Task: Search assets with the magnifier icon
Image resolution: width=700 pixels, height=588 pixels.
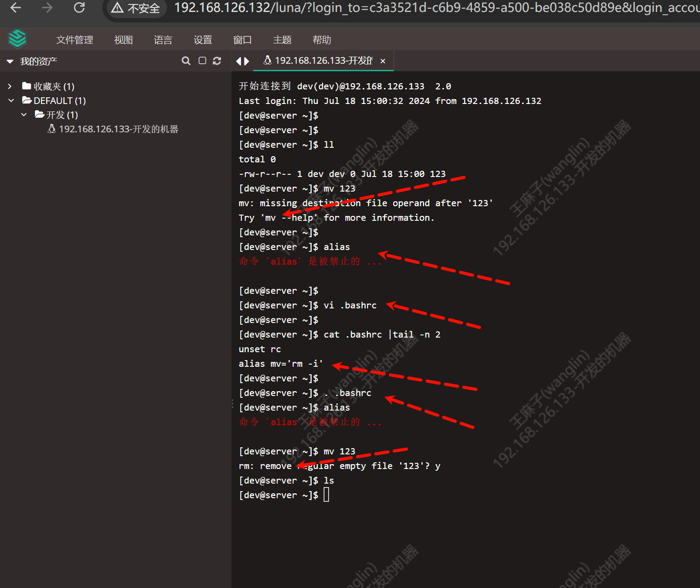Action: [x=186, y=61]
